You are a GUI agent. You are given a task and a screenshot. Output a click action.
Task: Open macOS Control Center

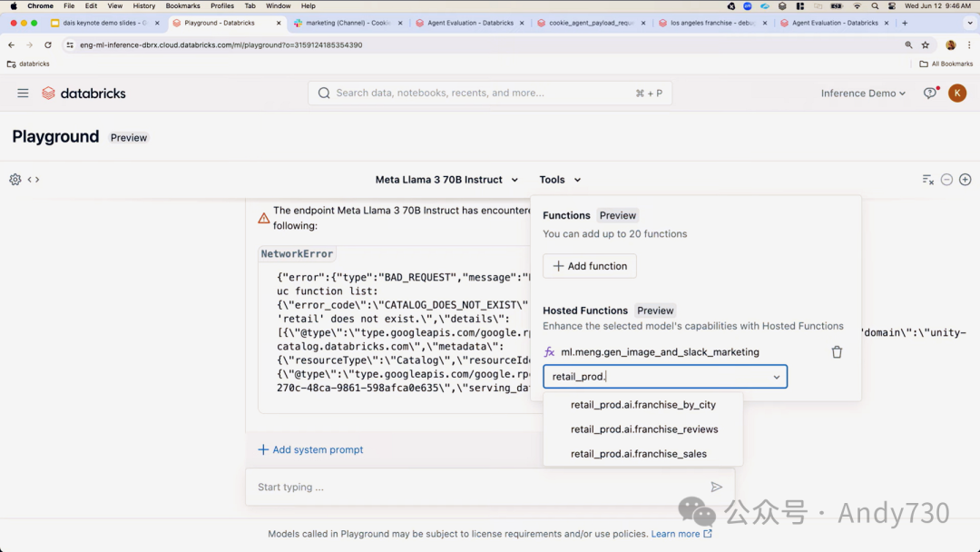coord(892,5)
